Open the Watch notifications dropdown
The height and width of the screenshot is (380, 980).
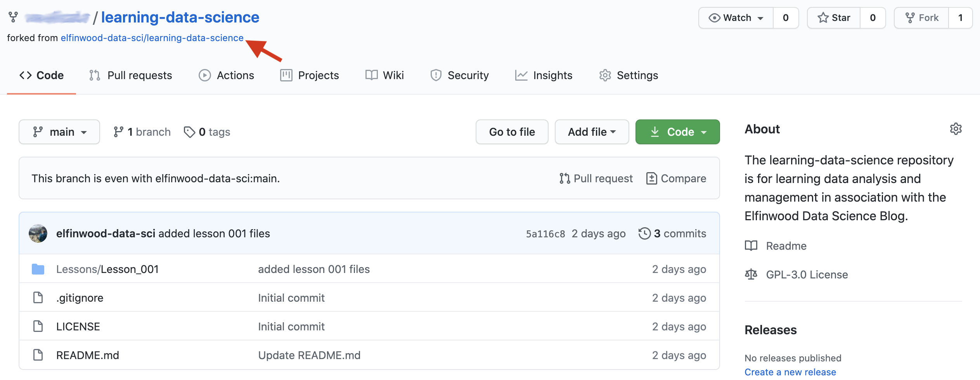[736, 18]
